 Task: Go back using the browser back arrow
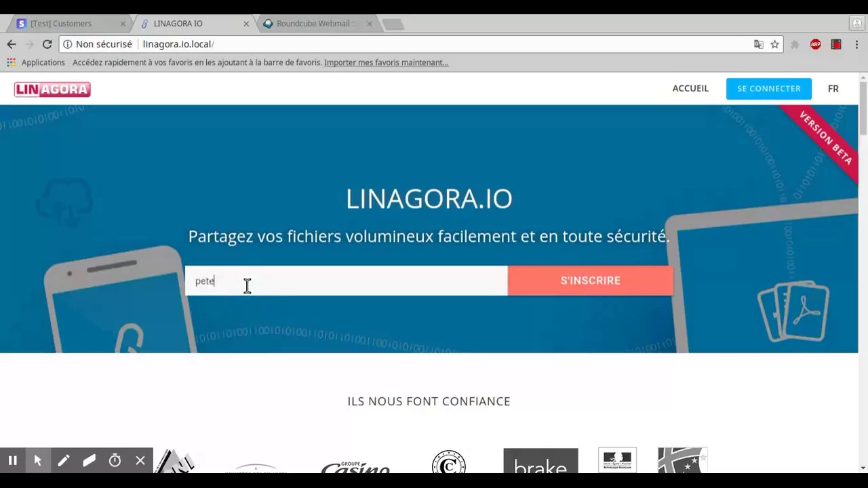point(12,44)
